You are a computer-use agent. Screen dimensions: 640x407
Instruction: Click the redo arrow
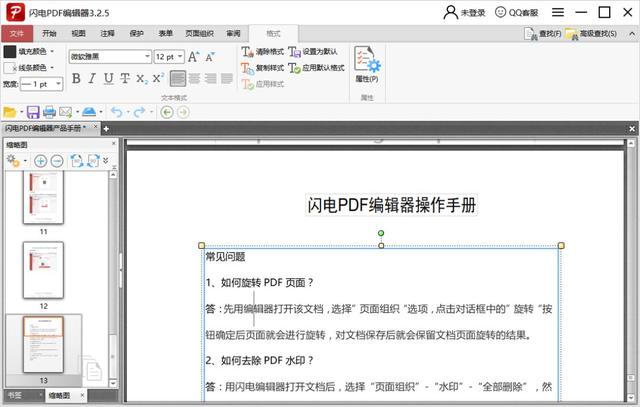tap(139, 112)
